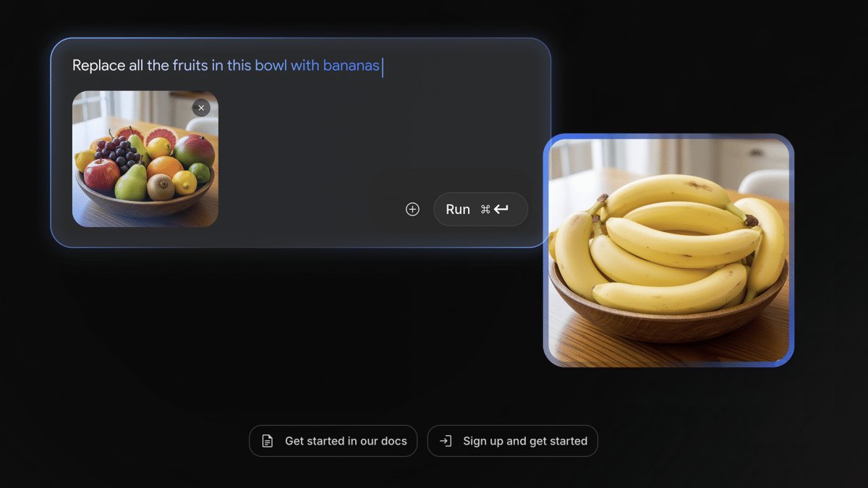Click the document icon beside docs link
The width and height of the screenshot is (868, 488).
(x=267, y=441)
